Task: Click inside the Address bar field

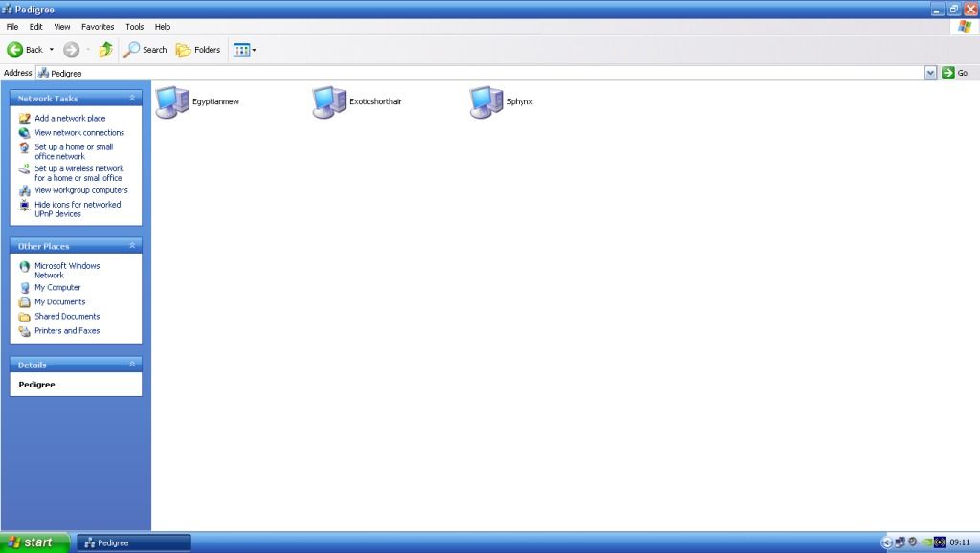Action: (479, 73)
